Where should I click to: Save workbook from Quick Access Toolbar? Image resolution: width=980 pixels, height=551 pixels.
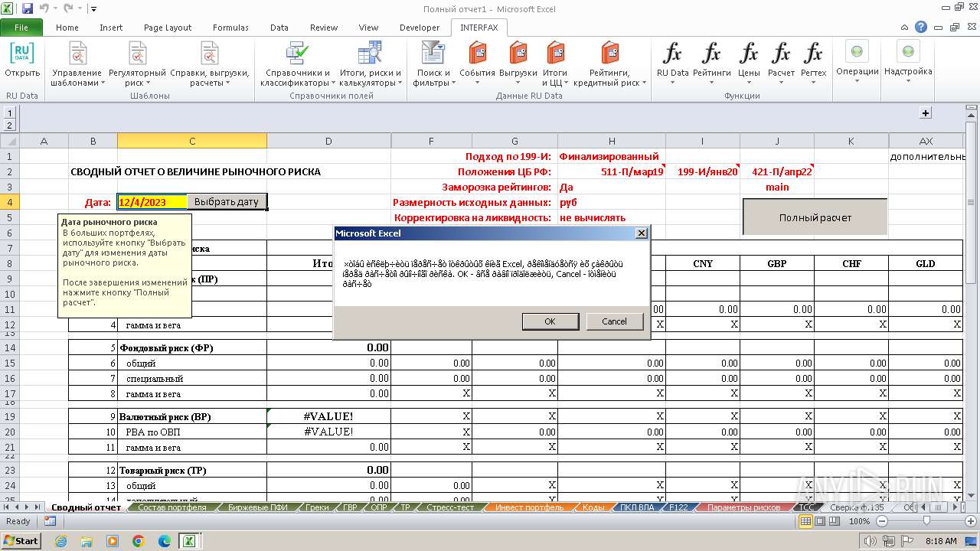point(28,9)
